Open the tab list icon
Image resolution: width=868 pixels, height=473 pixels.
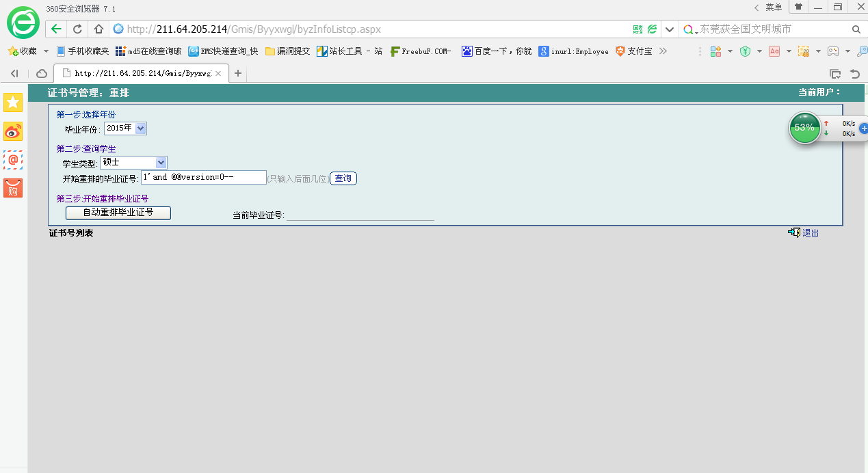pyautogui.click(x=835, y=74)
